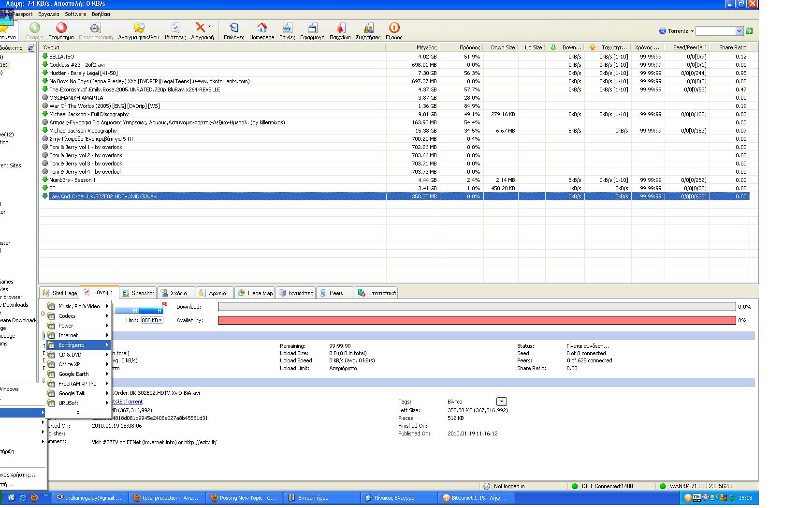The image size is (812, 508).
Task: Click the Download progress bar
Action: coord(477,307)
